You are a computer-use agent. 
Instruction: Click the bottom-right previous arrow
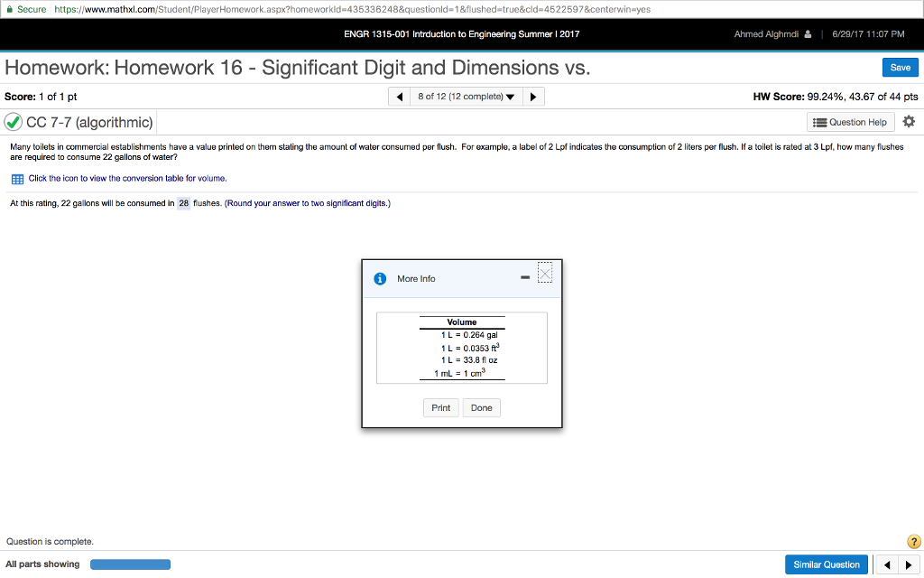click(887, 565)
